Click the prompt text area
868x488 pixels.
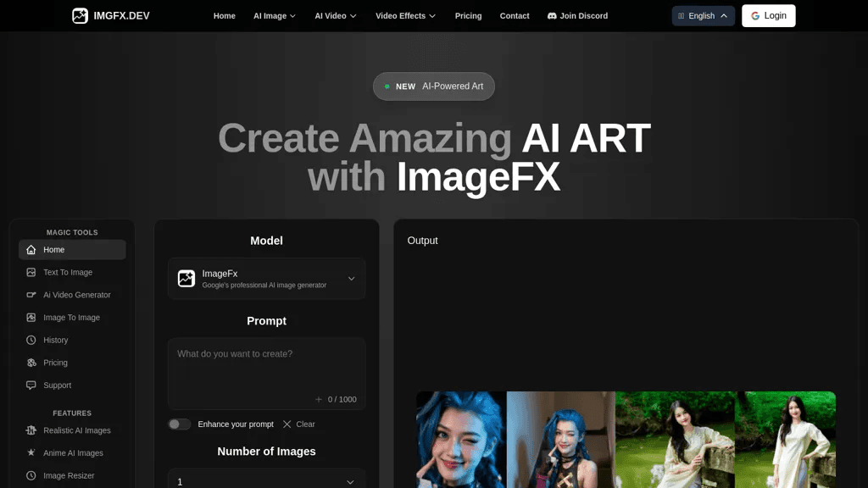(x=267, y=374)
